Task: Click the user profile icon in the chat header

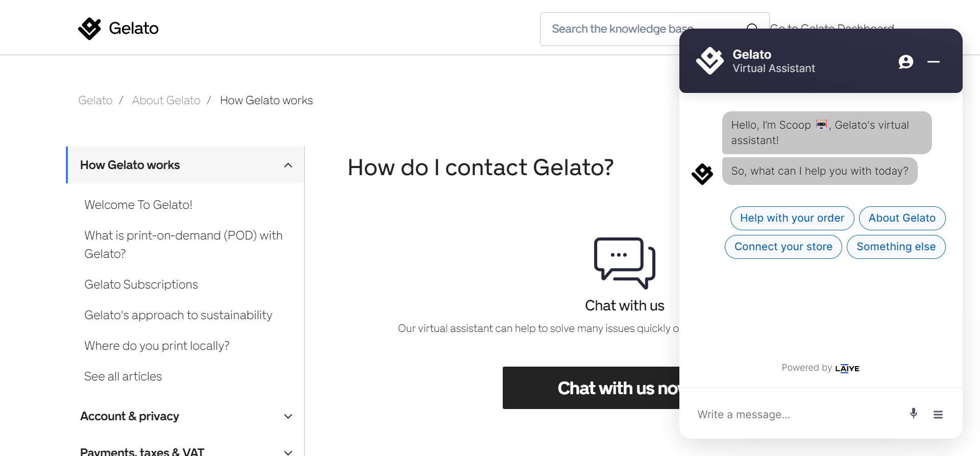Action: 905,61
